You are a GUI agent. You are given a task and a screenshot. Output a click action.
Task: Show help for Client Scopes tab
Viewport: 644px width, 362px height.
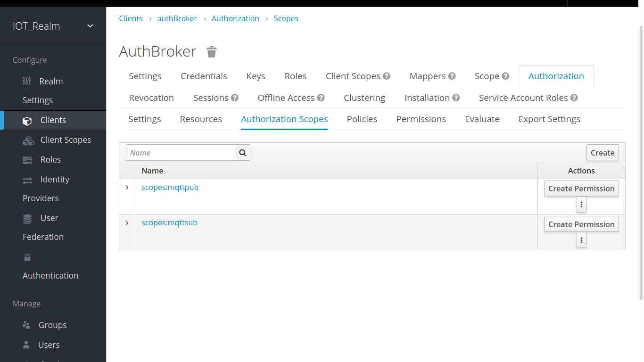click(x=387, y=76)
